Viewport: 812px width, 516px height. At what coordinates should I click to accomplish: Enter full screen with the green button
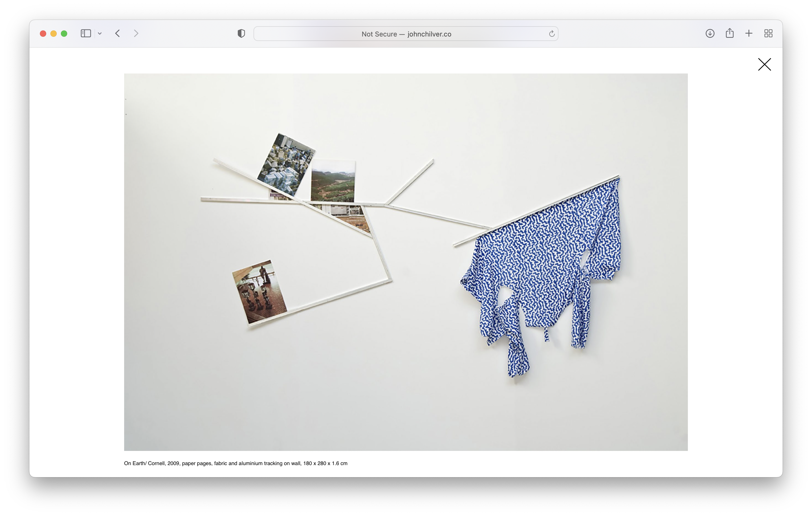pos(64,33)
